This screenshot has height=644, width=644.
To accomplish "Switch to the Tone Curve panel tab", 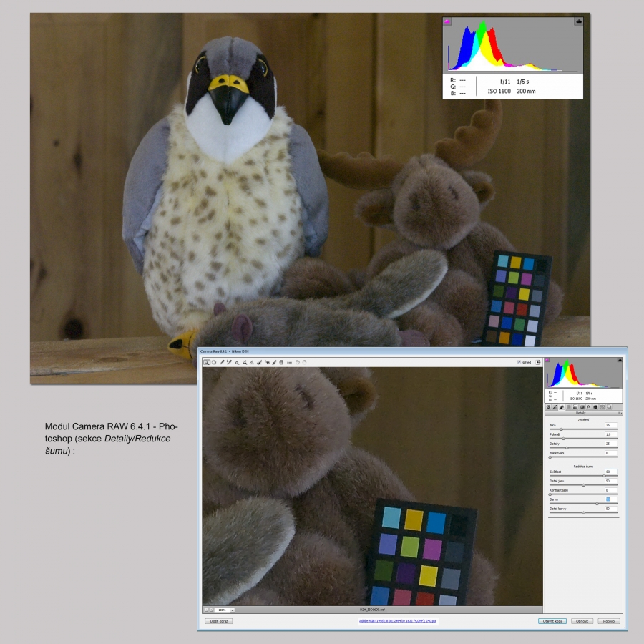I will [555, 407].
